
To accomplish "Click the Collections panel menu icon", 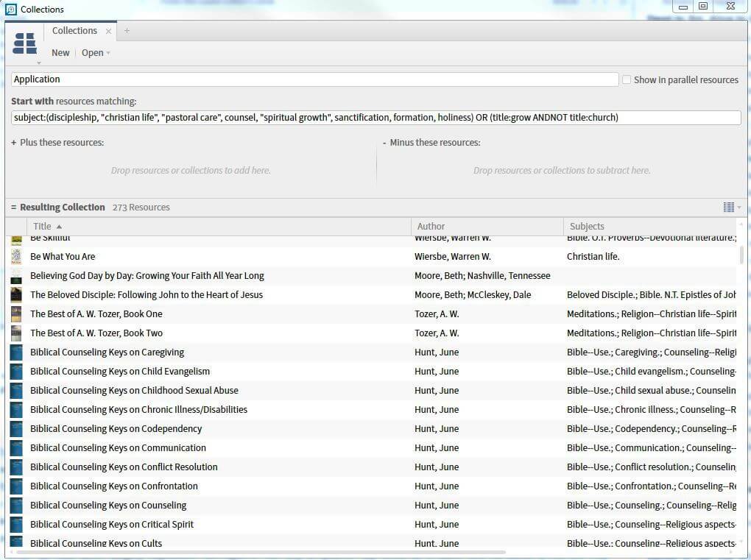I will [25, 44].
